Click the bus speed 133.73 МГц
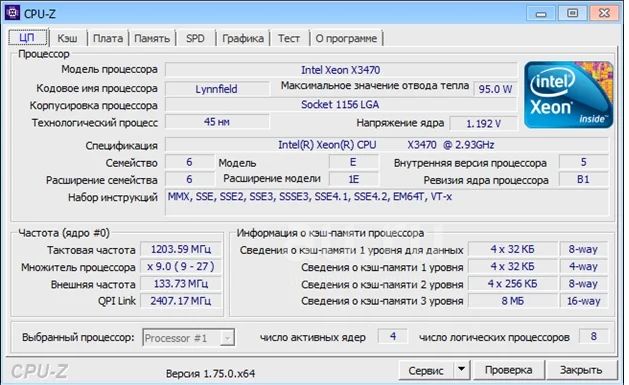This screenshot has width=629, height=385. point(181,284)
